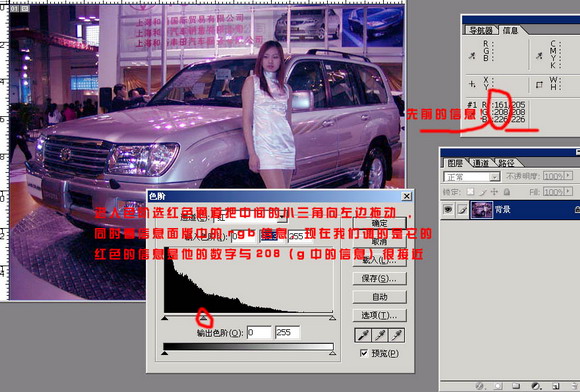Select the gray point eyedropper in Levels
This screenshot has height=392, width=580.
click(x=380, y=335)
